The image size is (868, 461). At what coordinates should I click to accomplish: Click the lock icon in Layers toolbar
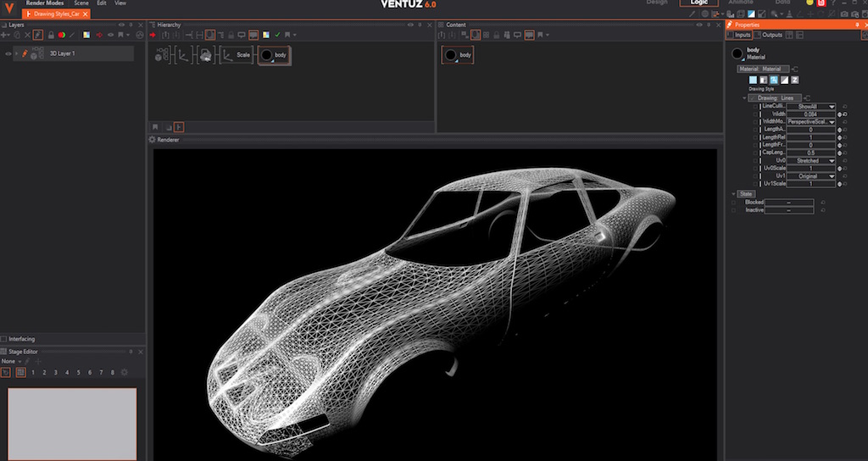tap(51, 35)
